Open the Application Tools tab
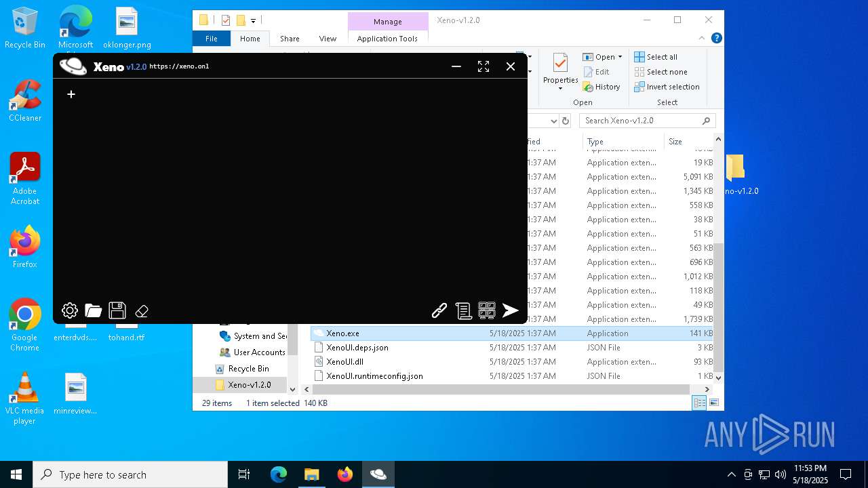The width and height of the screenshot is (868, 488). [x=387, y=39]
